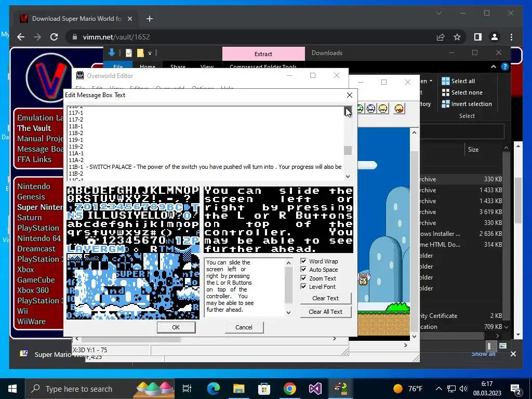
Task: Open the Share tab in Explorer ribbon
Action: pos(178,67)
